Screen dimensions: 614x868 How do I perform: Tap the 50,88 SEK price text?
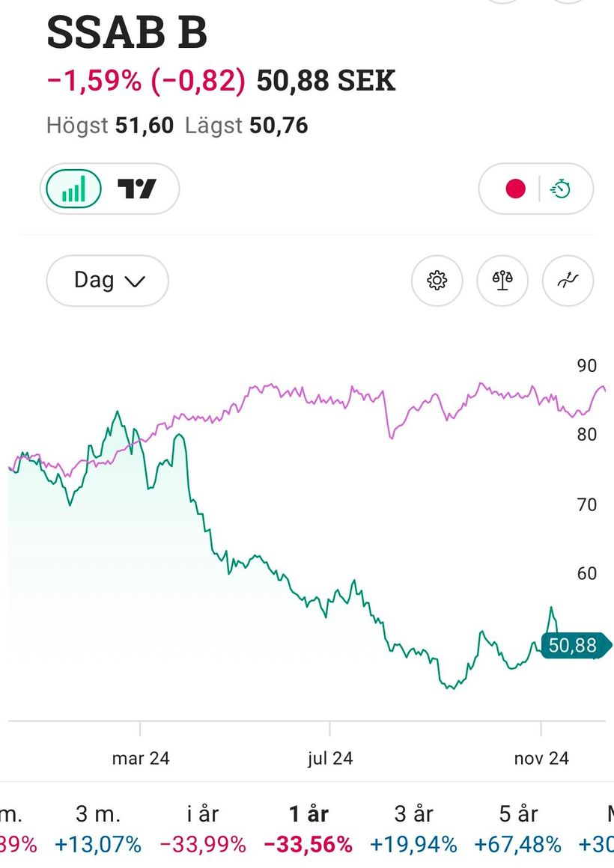(326, 81)
